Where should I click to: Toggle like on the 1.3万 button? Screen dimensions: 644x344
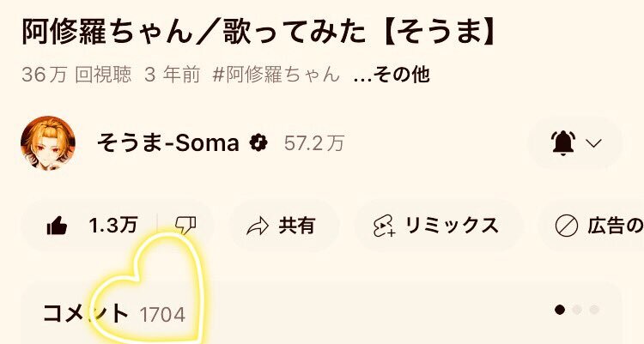89,226
